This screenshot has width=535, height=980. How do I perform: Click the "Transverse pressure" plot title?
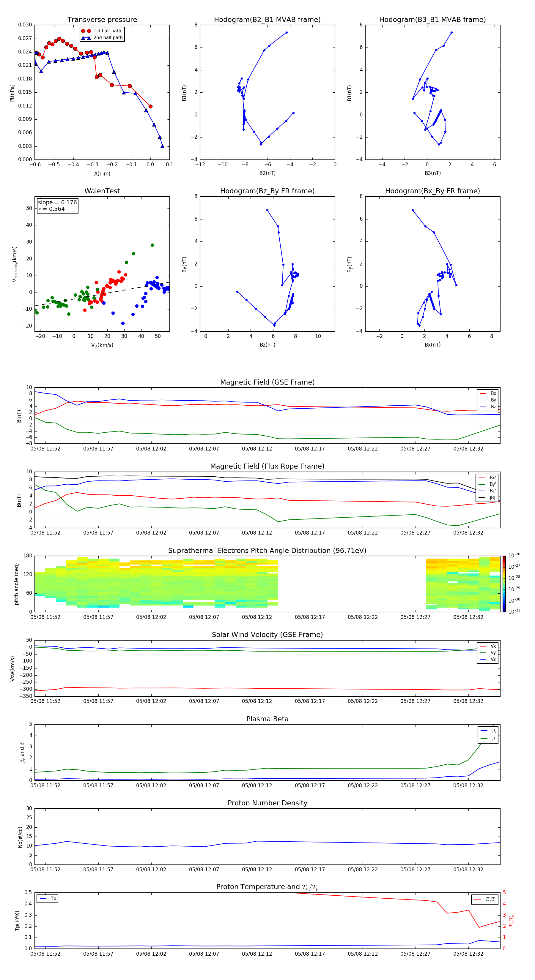tap(102, 19)
